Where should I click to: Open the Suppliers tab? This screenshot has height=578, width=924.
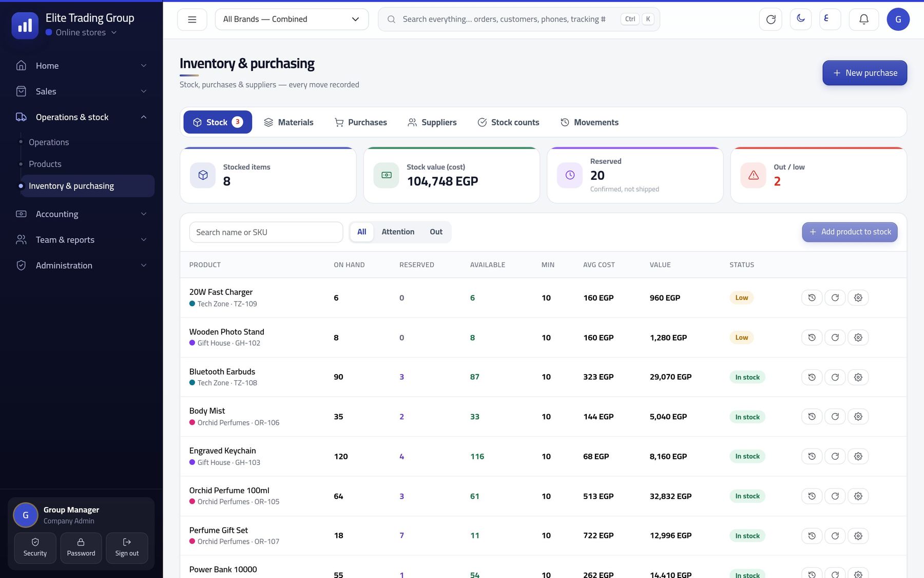(x=432, y=122)
